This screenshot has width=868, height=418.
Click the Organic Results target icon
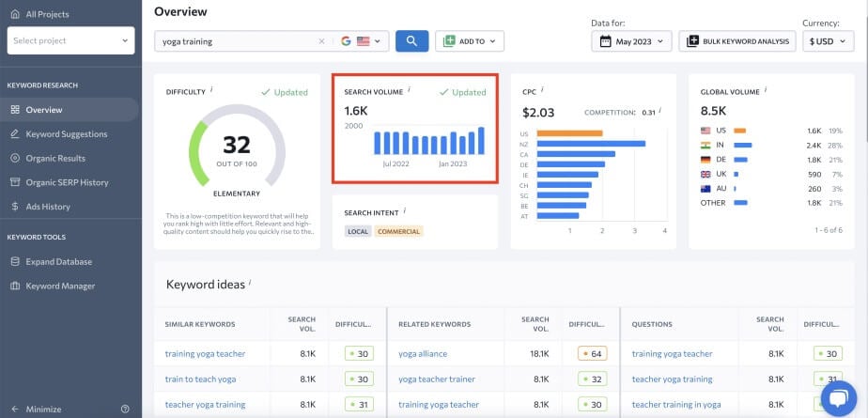pyautogui.click(x=15, y=159)
